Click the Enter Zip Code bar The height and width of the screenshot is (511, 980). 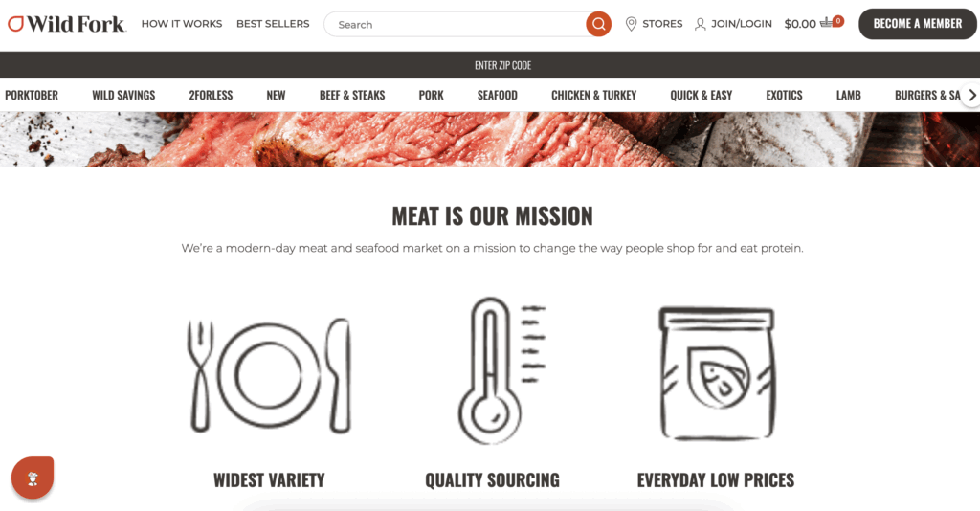pyautogui.click(x=490, y=65)
